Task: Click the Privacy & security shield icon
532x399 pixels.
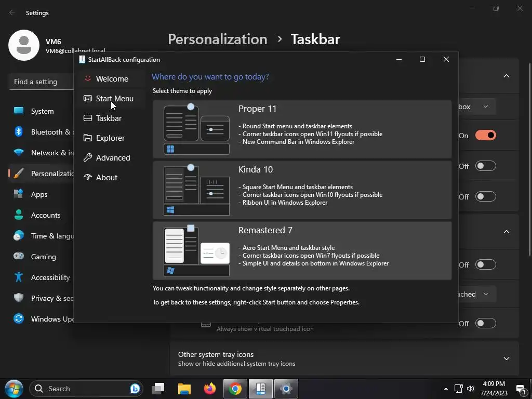Action: point(19,298)
